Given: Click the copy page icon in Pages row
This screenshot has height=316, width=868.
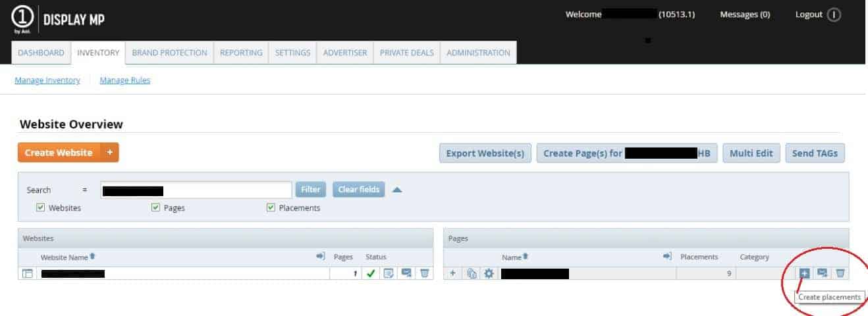Looking at the screenshot, I should point(472,273).
